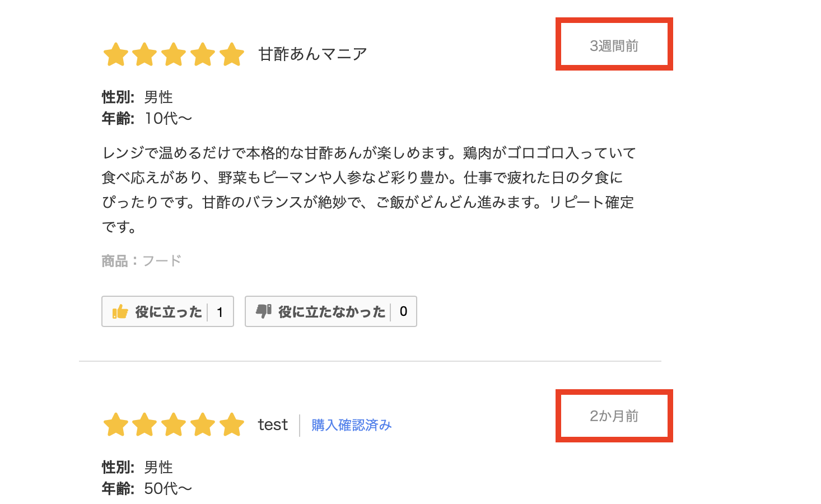Click the 3週間前 timestamp

click(614, 46)
